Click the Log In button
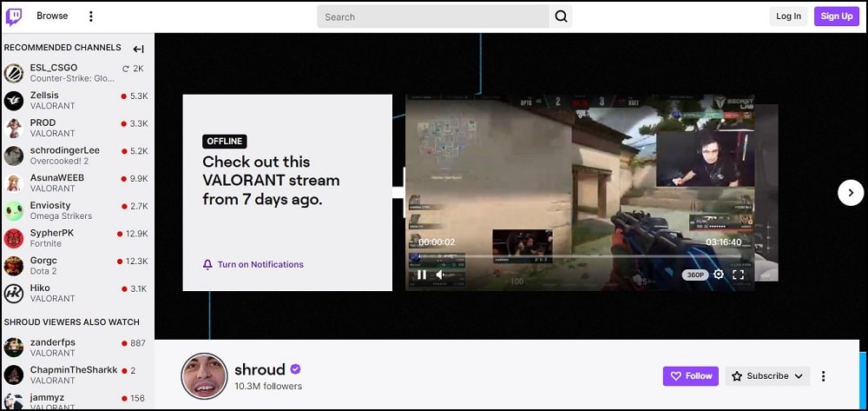The image size is (868, 411). click(x=788, y=16)
